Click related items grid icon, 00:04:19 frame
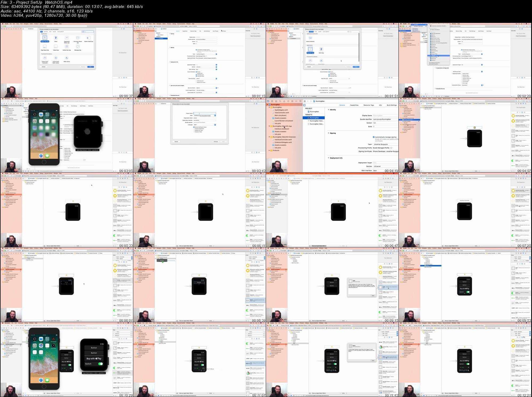 click(305, 101)
